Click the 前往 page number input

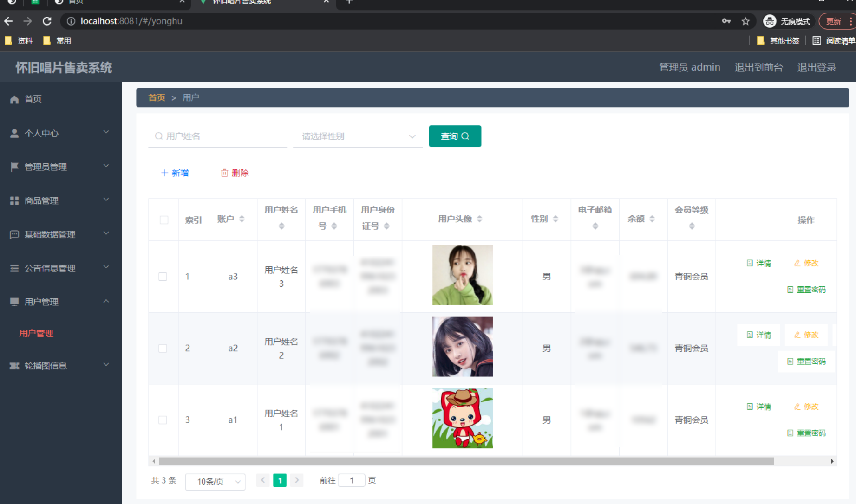pyautogui.click(x=352, y=481)
